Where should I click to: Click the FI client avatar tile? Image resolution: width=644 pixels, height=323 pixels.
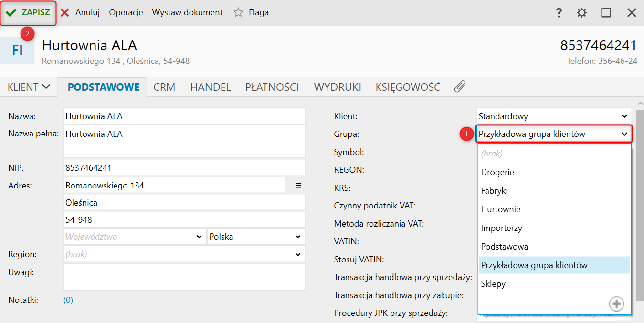pyautogui.click(x=17, y=50)
